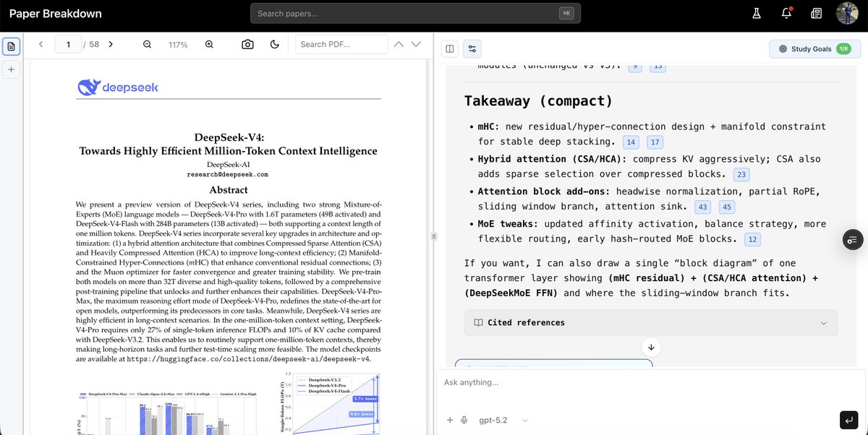
Task: Click the DeepSeek logo in the PDF
Action: (118, 87)
